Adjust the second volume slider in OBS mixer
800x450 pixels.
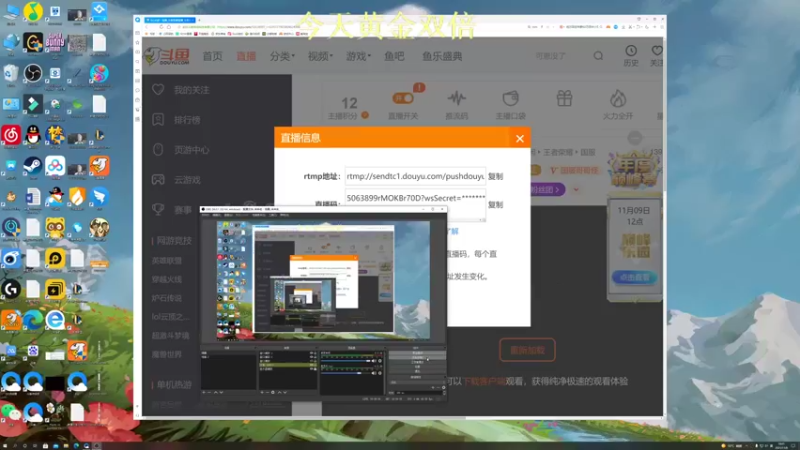pos(346,373)
